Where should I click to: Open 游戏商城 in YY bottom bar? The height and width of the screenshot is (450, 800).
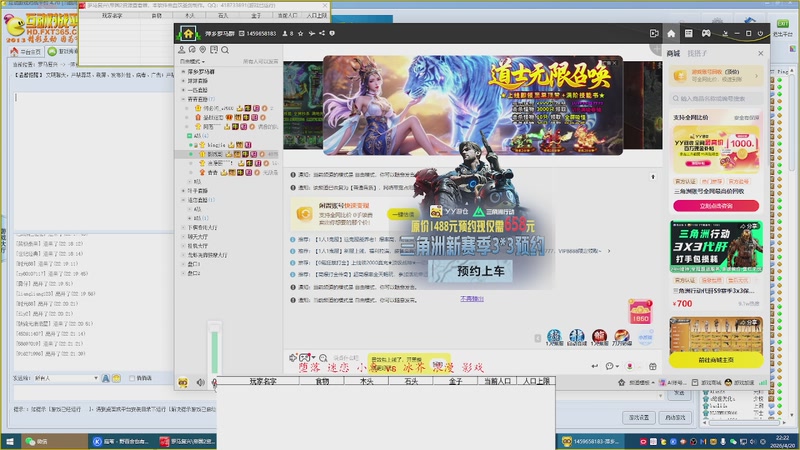[707, 382]
